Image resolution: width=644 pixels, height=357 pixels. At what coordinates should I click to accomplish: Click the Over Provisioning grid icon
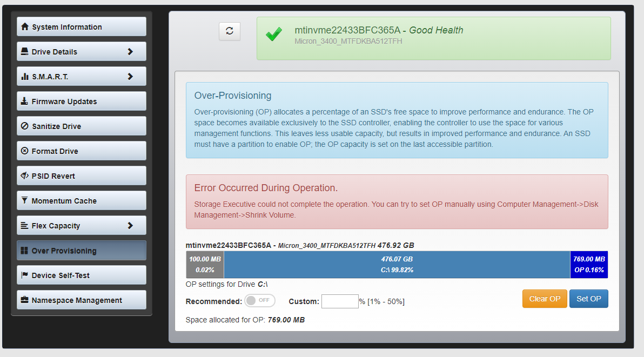coord(25,250)
